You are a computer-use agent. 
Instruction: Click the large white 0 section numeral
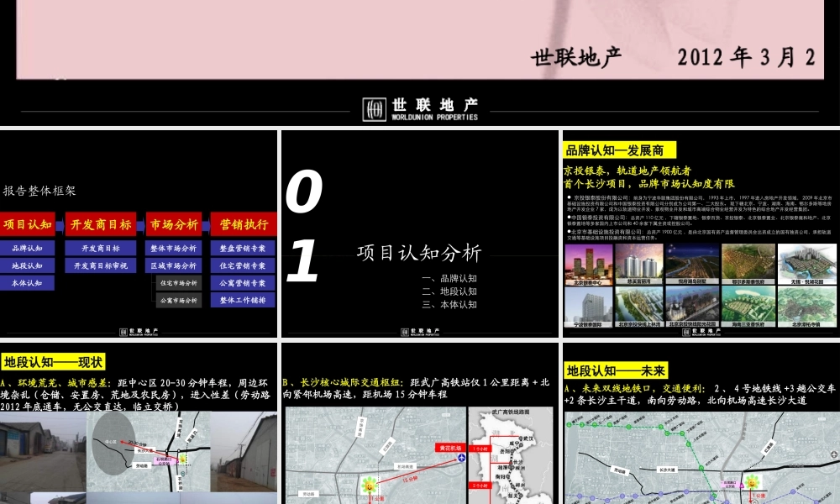(x=304, y=192)
